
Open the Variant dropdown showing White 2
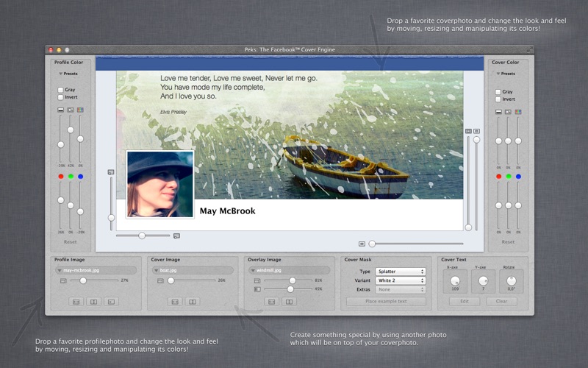click(x=401, y=281)
